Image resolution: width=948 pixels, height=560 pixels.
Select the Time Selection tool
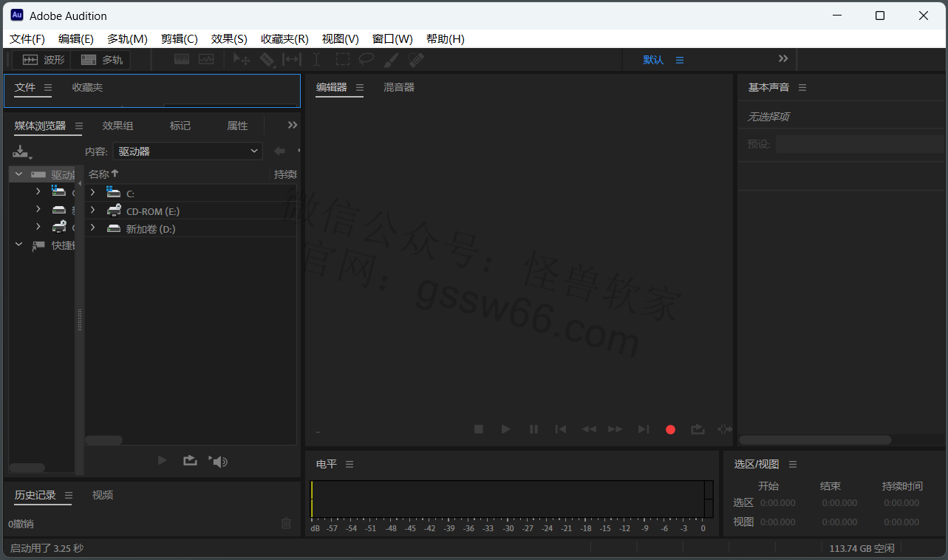pyautogui.click(x=316, y=59)
